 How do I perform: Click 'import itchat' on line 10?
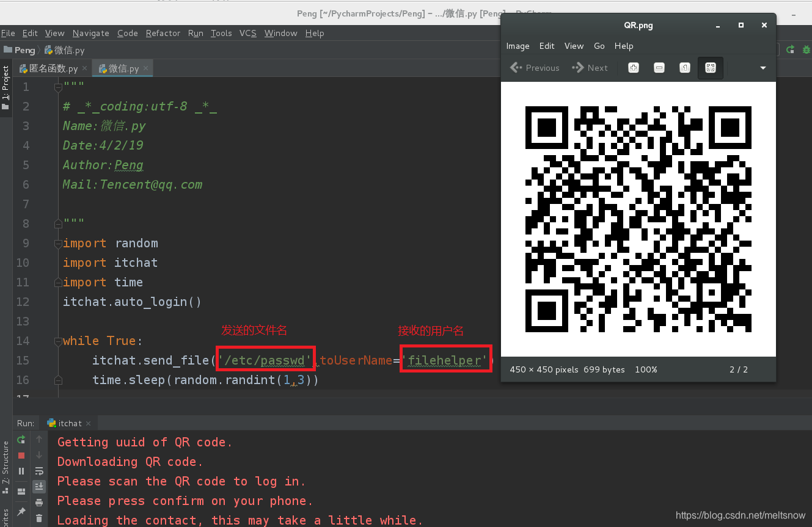tap(110, 263)
